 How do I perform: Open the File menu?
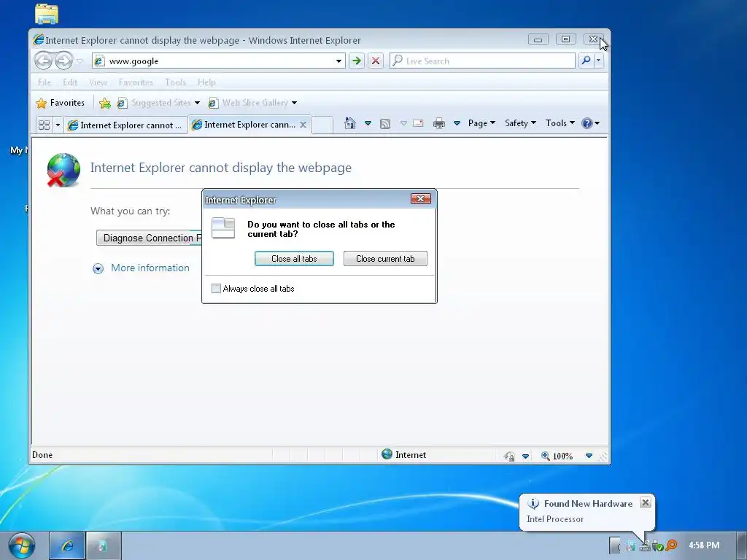44,82
